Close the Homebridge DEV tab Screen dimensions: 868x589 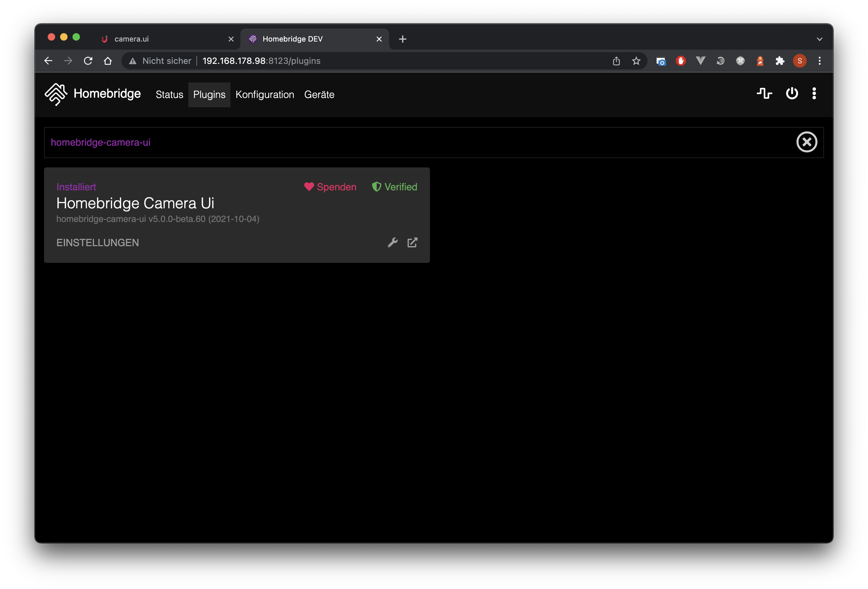[x=379, y=39]
